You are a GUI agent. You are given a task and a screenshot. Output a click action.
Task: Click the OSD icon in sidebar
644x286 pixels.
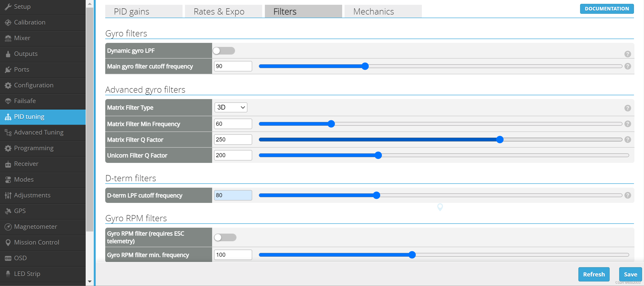click(x=8, y=258)
